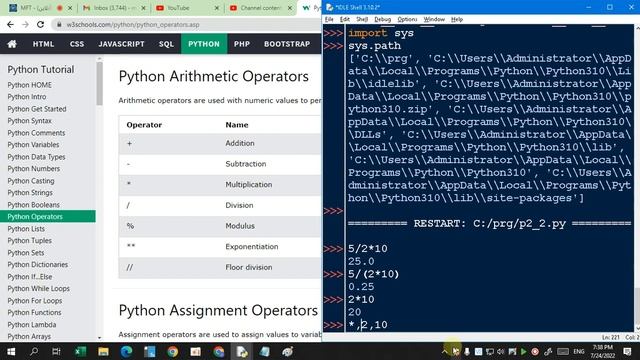Click the ENG language indicator
Image resolution: width=640 pixels, height=360 pixels.
pos(579,351)
